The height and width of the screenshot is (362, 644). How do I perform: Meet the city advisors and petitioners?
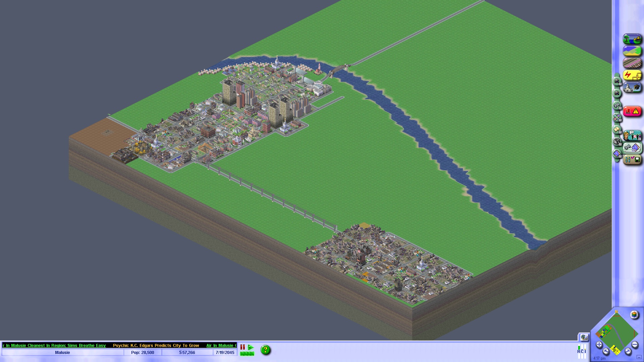[632, 135]
